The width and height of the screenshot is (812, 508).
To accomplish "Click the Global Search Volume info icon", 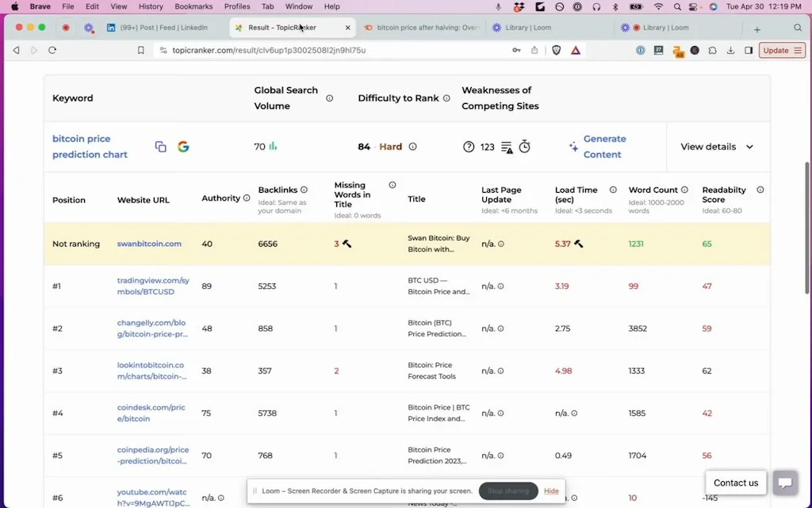I will pos(330,98).
